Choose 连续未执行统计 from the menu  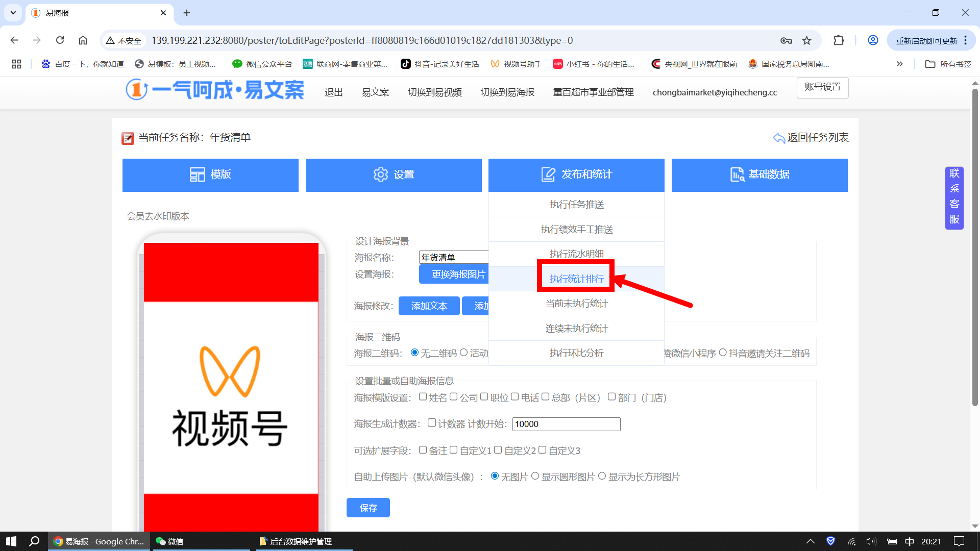(x=576, y=329)
